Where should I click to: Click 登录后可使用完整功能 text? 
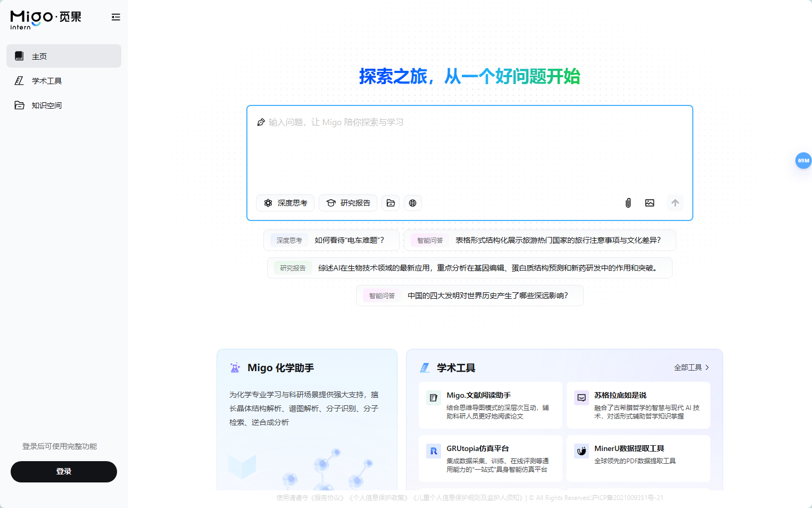pyautogui.click(x=60, y=446)
